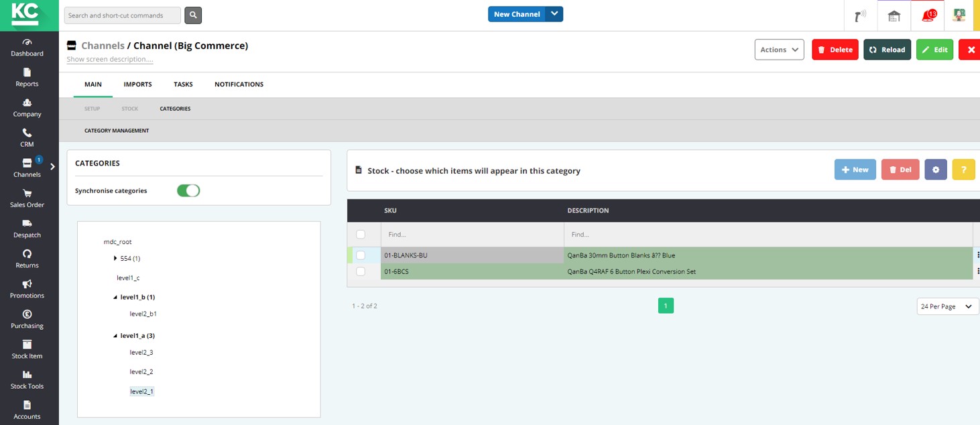Open Dashboard from the sidebar

[27, 47]
